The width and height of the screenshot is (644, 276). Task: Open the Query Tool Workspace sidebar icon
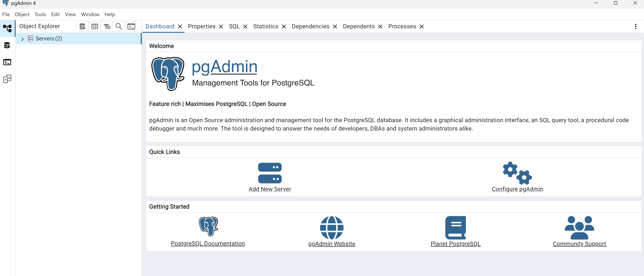click(7, 45)
